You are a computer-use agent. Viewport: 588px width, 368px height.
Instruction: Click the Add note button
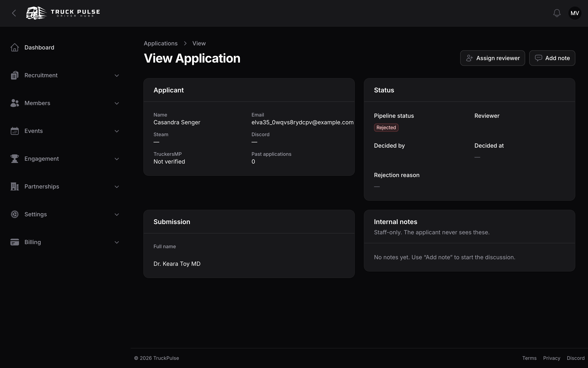552,58
